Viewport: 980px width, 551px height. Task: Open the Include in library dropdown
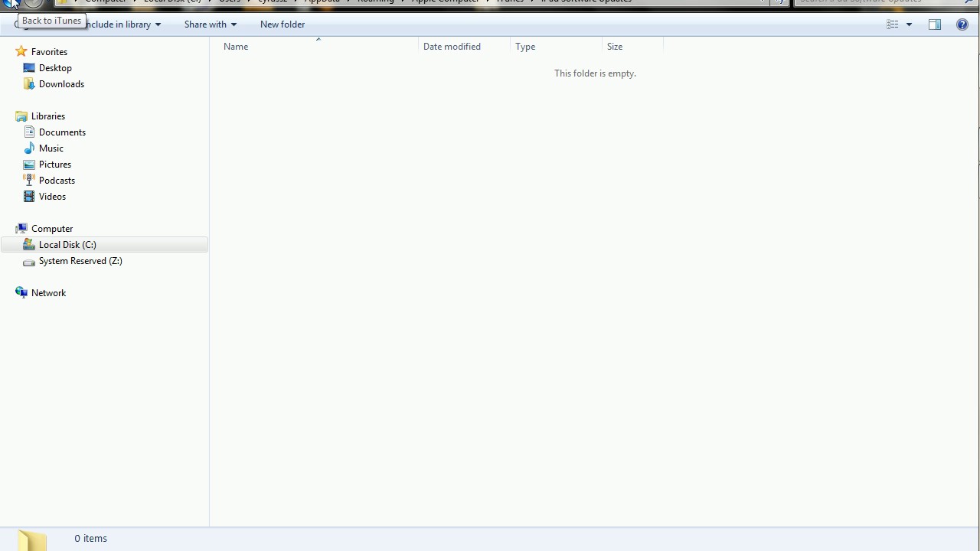124,24
